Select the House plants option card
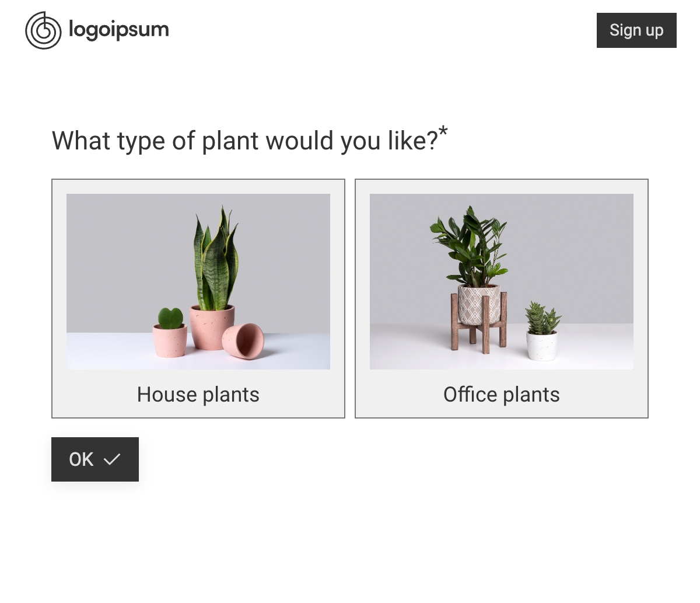 (x=198, y=298)
